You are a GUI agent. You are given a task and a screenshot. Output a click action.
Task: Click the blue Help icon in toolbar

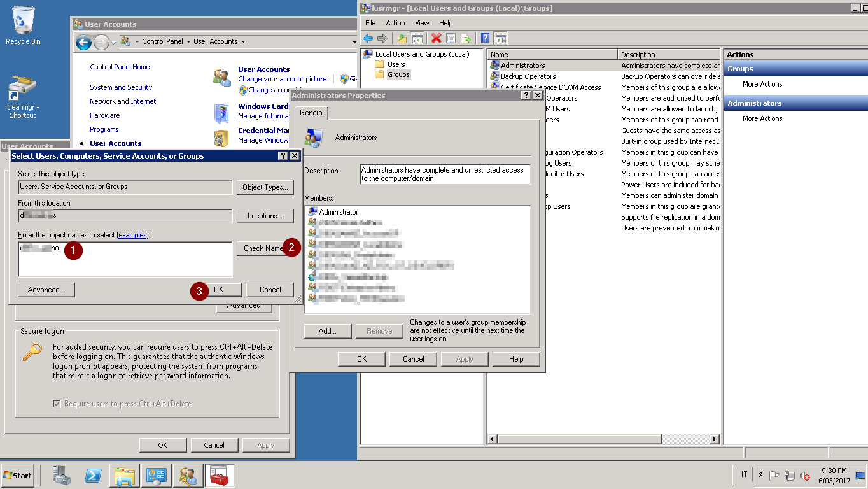[x=485, y=38]
